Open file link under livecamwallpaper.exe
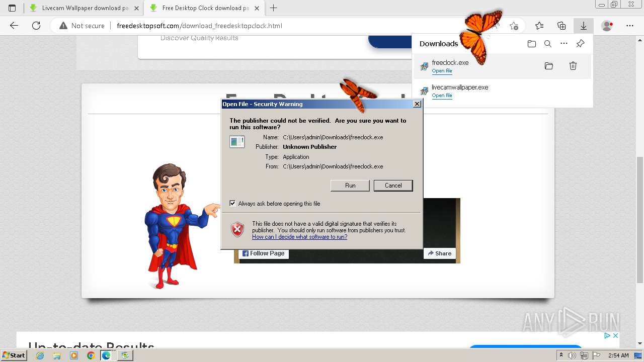This screenshot has width=644, height=362. (x=442, y=96)
